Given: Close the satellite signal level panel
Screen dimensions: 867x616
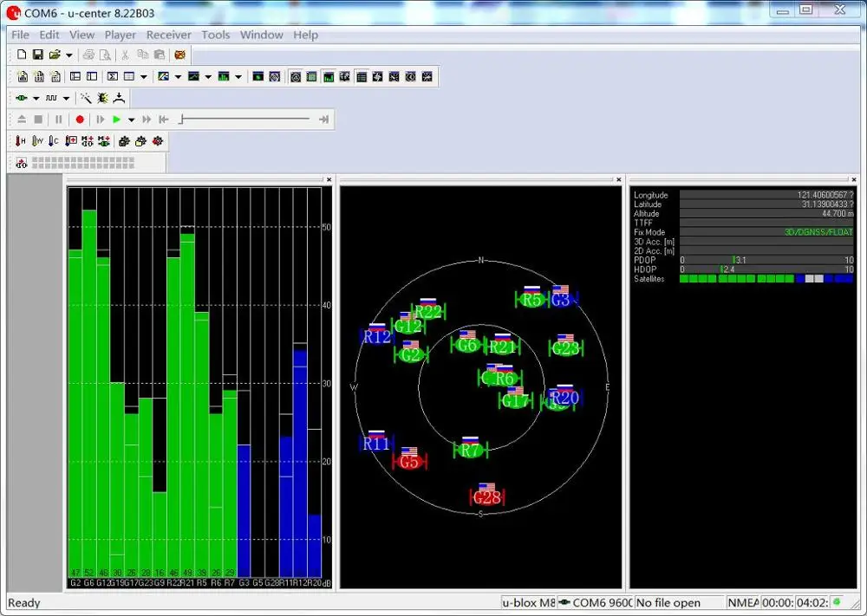Looking at the screenshot, I should click(329, 179).
